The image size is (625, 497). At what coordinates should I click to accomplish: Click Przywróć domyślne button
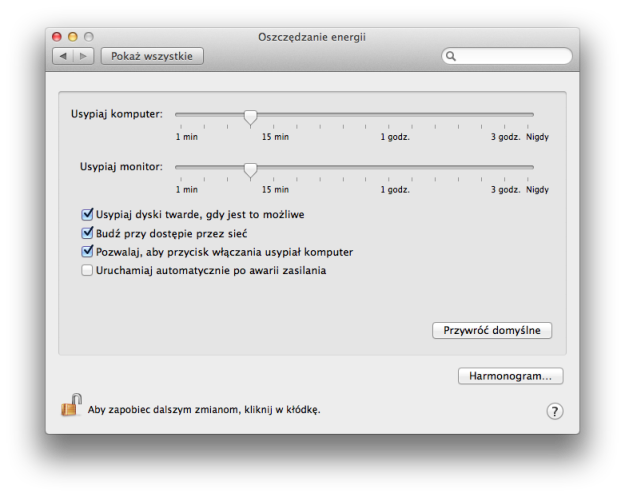coord(492,330)
